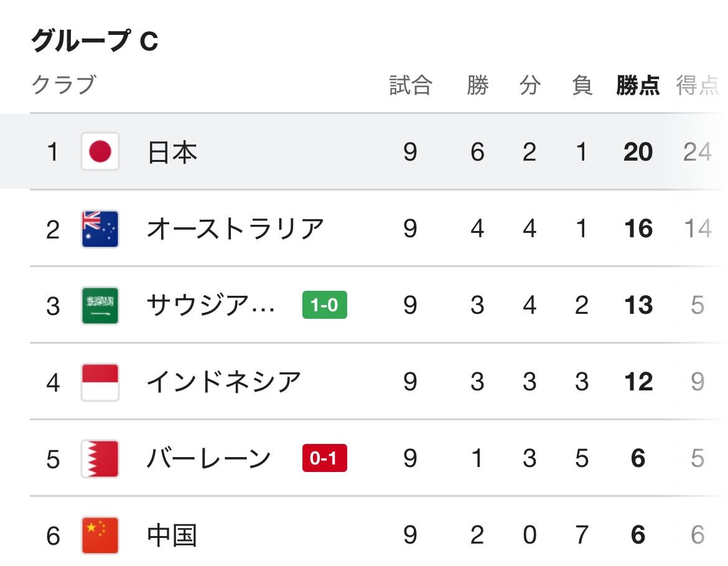Click Japan's 20 points value
728x566 pixels.
(638, 152)
